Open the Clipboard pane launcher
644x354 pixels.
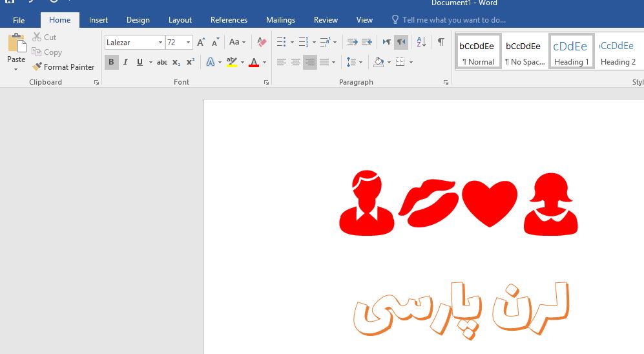(96, 83)
